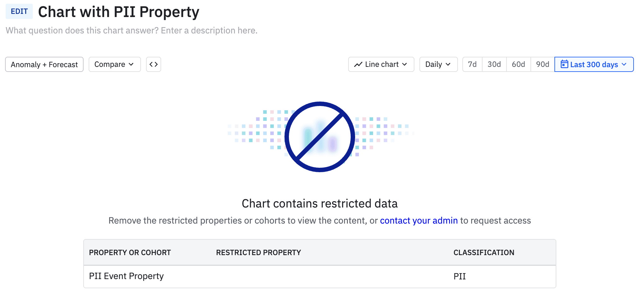Screen dimensions: 644x304
Task: Click the restricted data prohibition illustration
Action: (x=320, y=137)
